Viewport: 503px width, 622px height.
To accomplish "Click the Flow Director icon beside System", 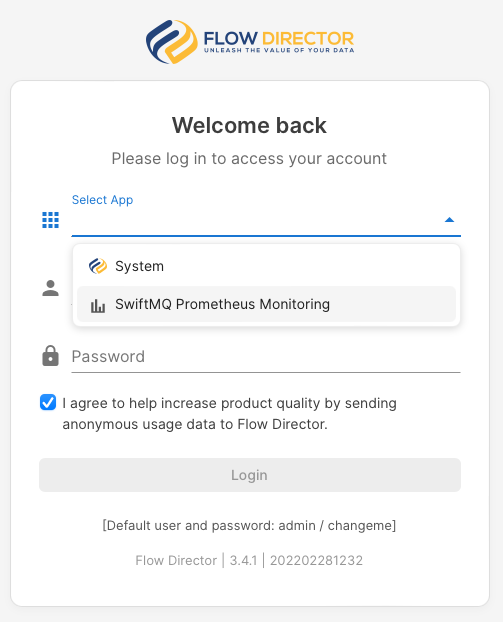I will click(98, 266).
